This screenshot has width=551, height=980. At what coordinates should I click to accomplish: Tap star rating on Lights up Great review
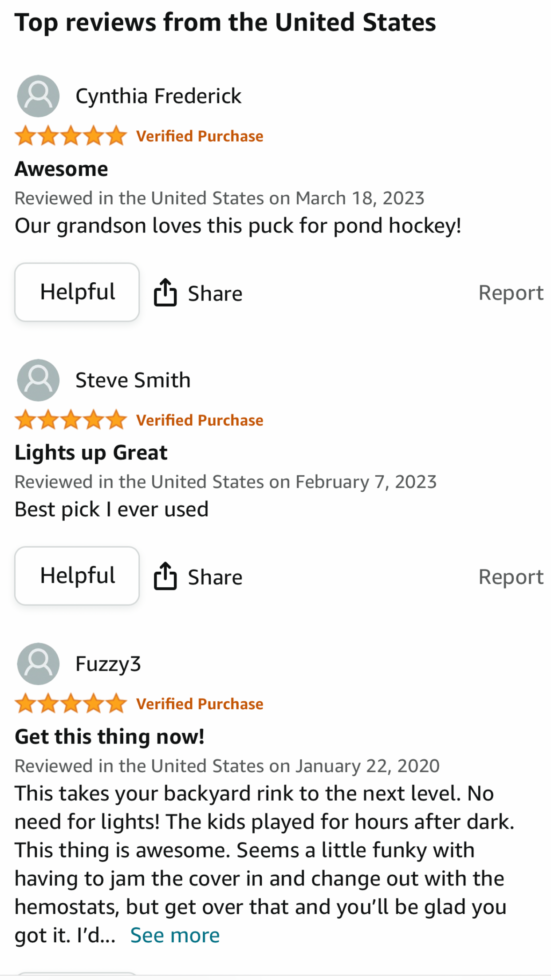tap(71, 420)
